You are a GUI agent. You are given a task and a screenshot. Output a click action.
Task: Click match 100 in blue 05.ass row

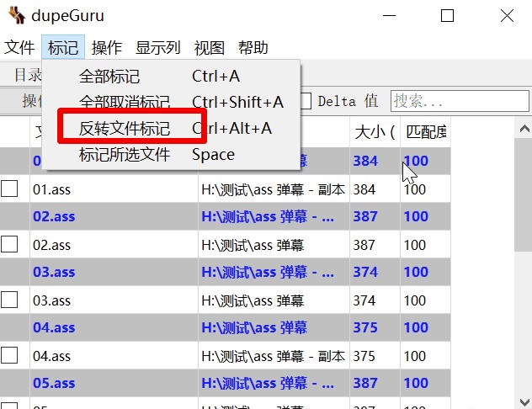[x=416, y=384]
